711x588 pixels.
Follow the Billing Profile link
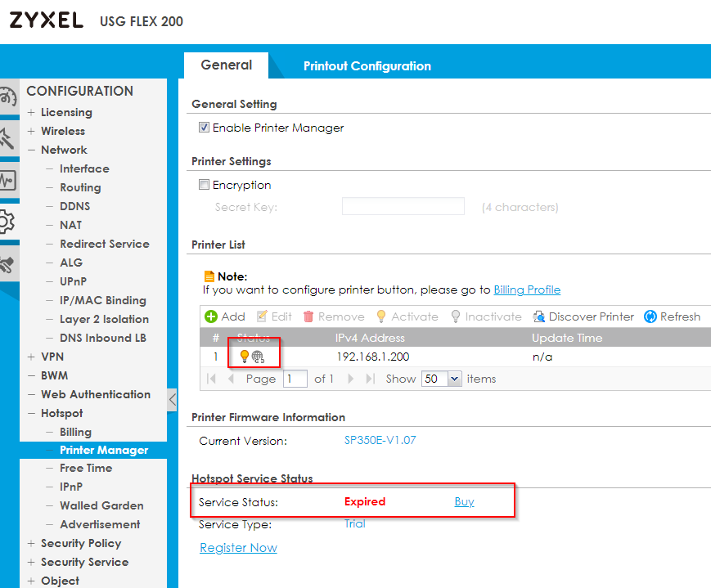coord(527,290)
